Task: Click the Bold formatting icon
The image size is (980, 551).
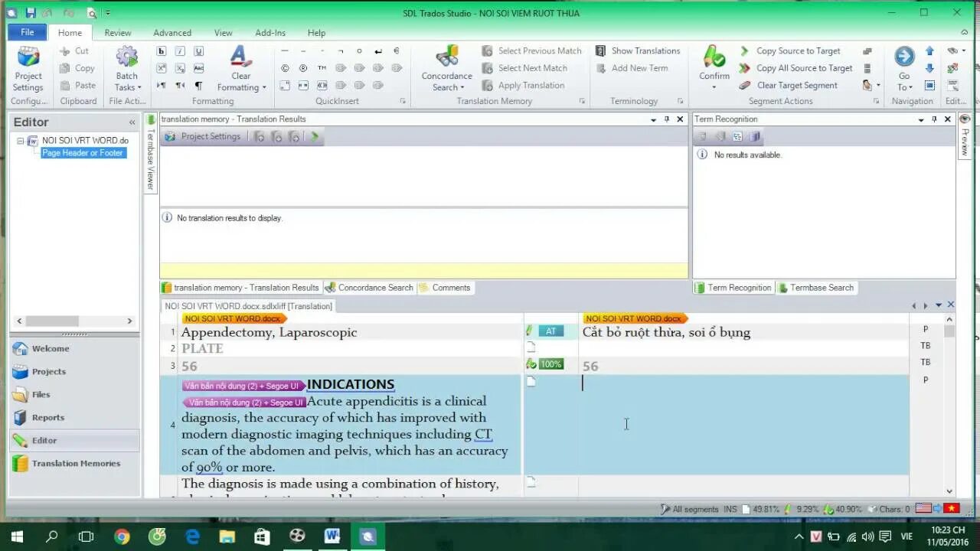Action: (162, 51)
